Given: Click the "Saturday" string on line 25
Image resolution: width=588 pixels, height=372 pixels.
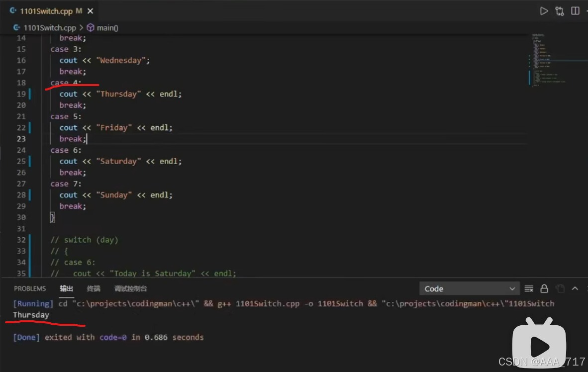Looking at the screenshot, I should [x=118, y=161].
